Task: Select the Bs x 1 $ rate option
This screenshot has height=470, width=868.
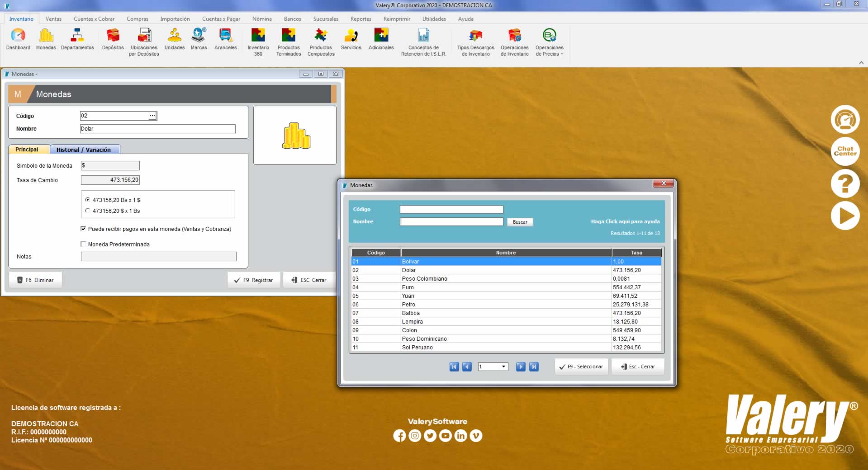Action: click(87, 200)
